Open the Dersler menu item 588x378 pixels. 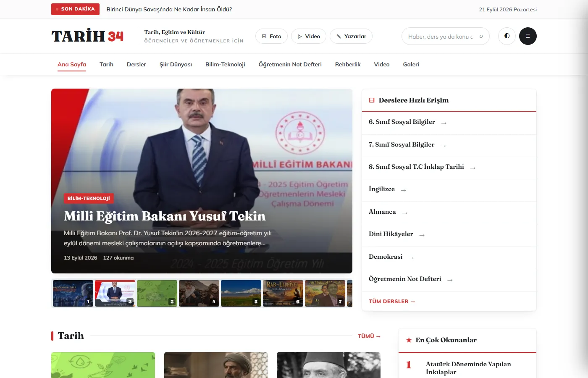136,64
